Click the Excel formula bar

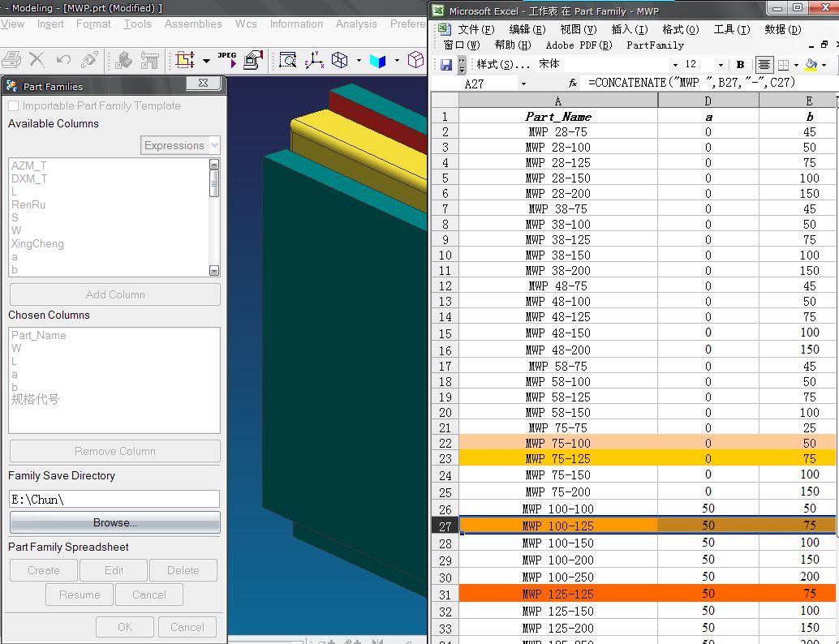click(x=709, y=83)
